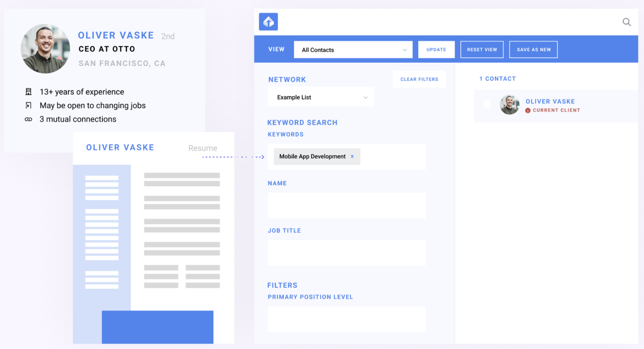Click the Oliver Vaske profile card name
Screen dimensions: 644x349
point(116,35)
